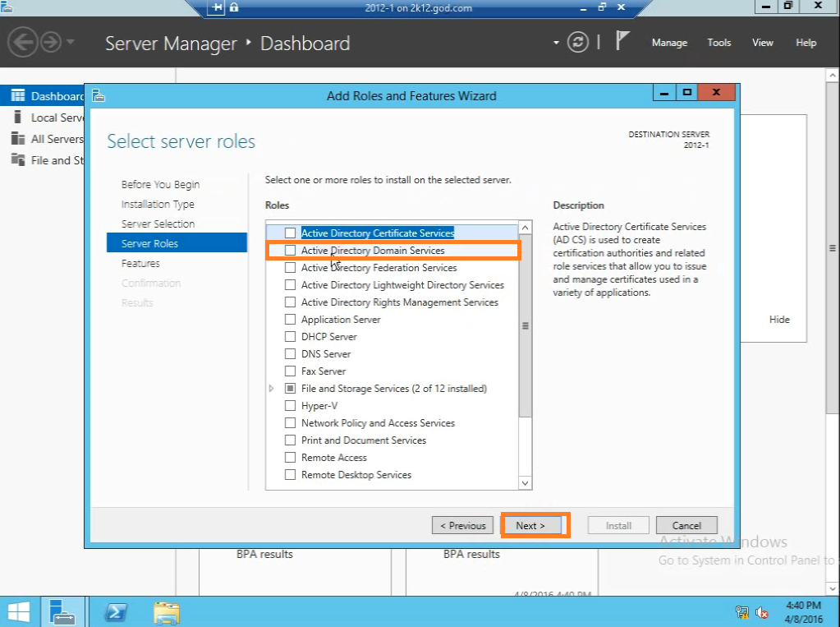Check the Hyper-V role
The image size is (840, 627).
pyautogui.click(x=291, y=406)
